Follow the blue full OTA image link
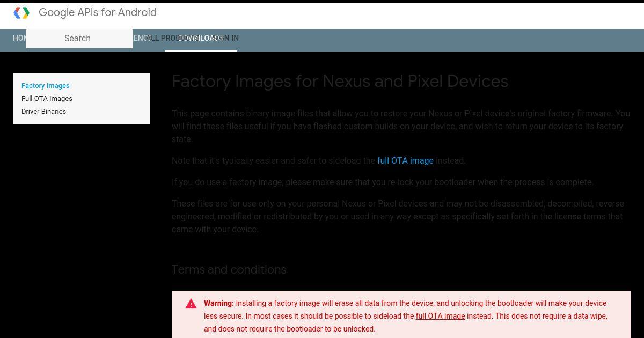644x338 pixels. click(x=405, y=160)
